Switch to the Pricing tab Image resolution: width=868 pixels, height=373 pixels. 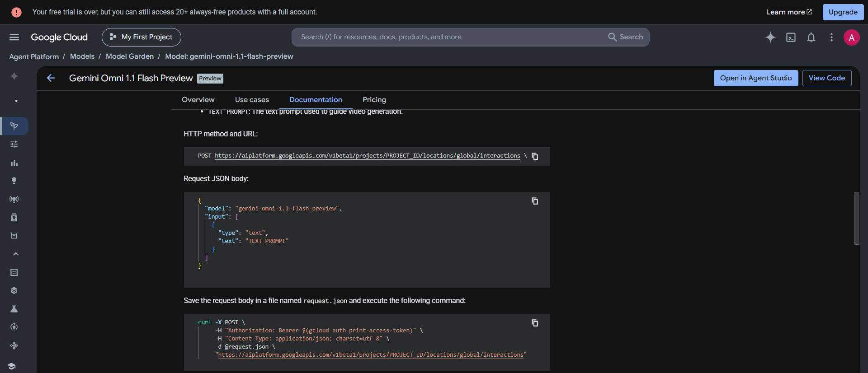(374, 100)
